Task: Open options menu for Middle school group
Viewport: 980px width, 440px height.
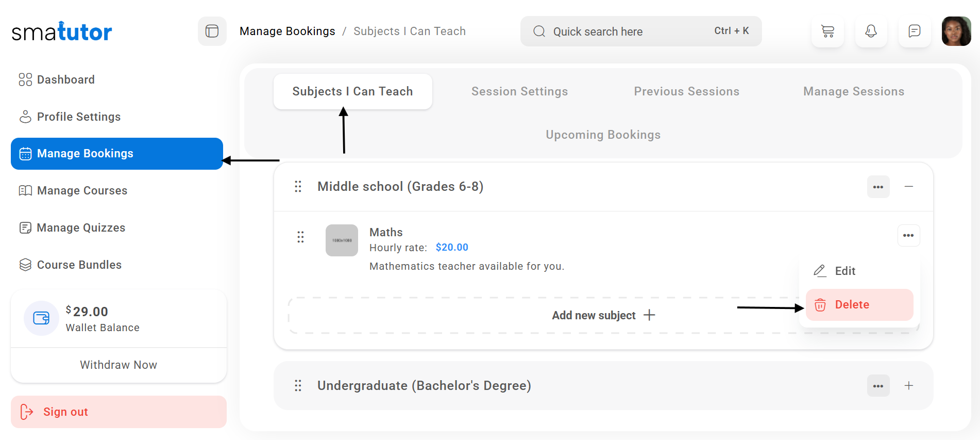Action: point(878,187)
